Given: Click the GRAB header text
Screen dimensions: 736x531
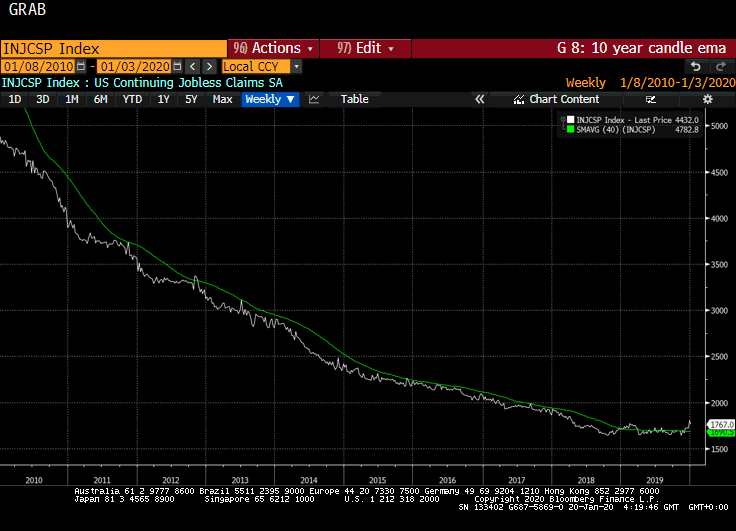Looking at the screenshot, I should tap(28, 9).
